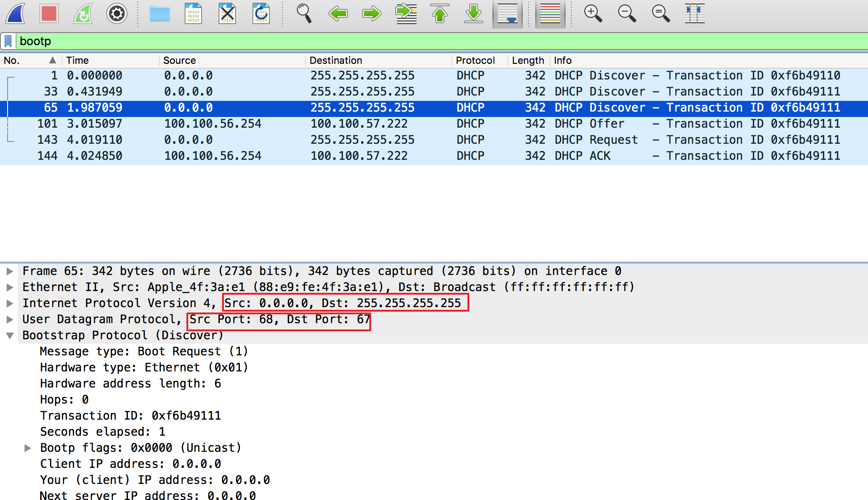Zoom in on the packet list text
The image size is (868, 500).
[x=593, y=13]
